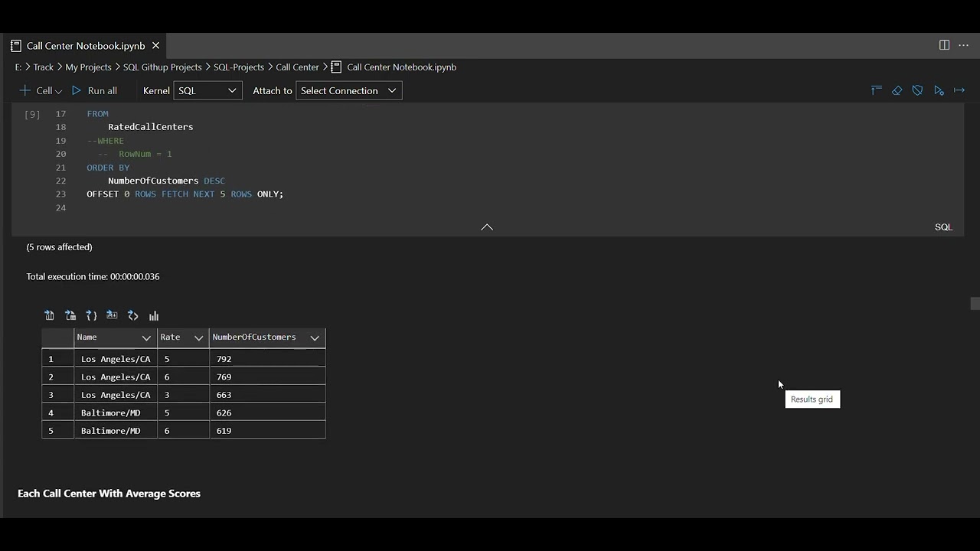The image size is (980, 551).
Task: Click the SQL language label of code cell
Action: [x=943, y=227]
